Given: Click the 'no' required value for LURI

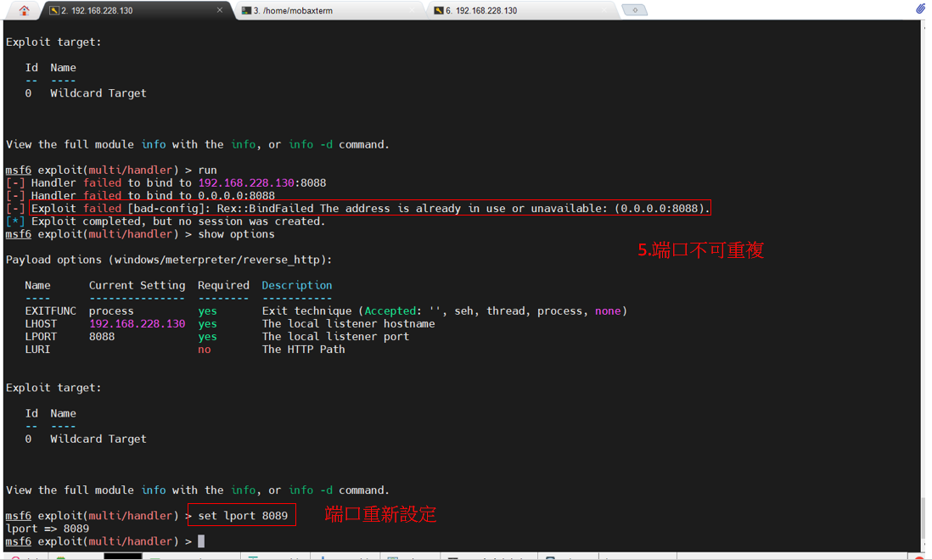Looking at the screenshot, I should coord(205,350).
